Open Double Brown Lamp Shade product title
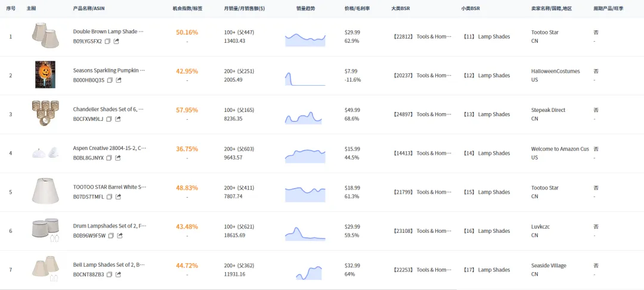Viewport: 644px width, 290px height. (x=109, y=32)
